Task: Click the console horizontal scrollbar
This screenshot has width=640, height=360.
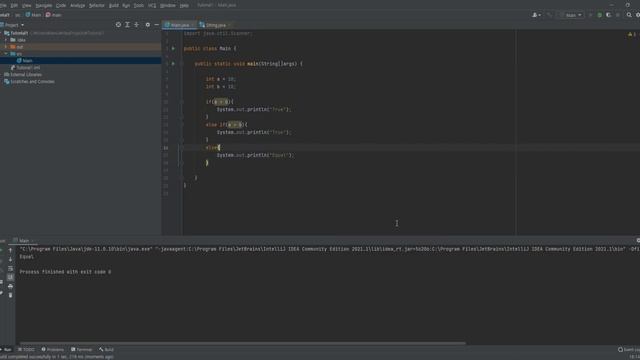Action: click(243, 343)
